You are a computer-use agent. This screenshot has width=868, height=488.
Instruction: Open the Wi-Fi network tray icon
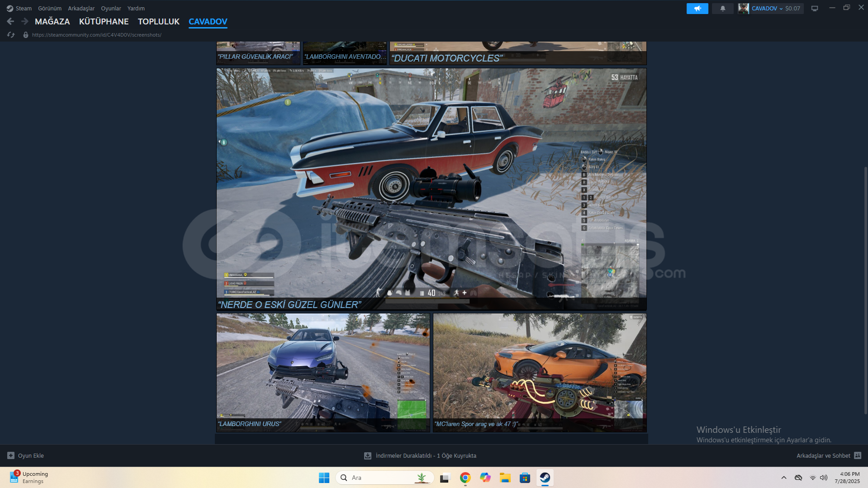pos(813,478)
